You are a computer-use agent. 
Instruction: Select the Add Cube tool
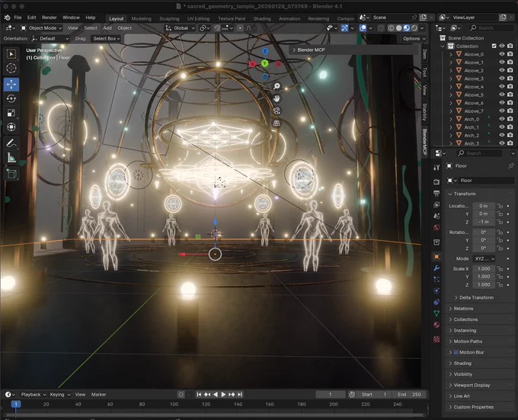[11, 174]
